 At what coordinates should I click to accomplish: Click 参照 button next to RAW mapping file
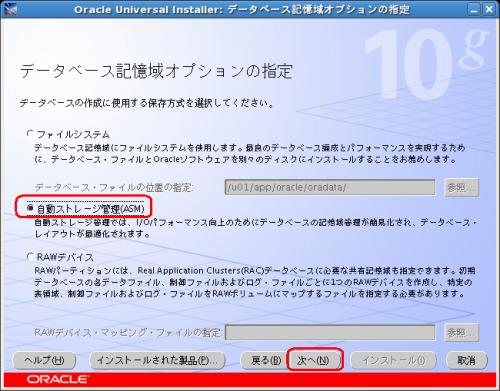coord(462,332)
